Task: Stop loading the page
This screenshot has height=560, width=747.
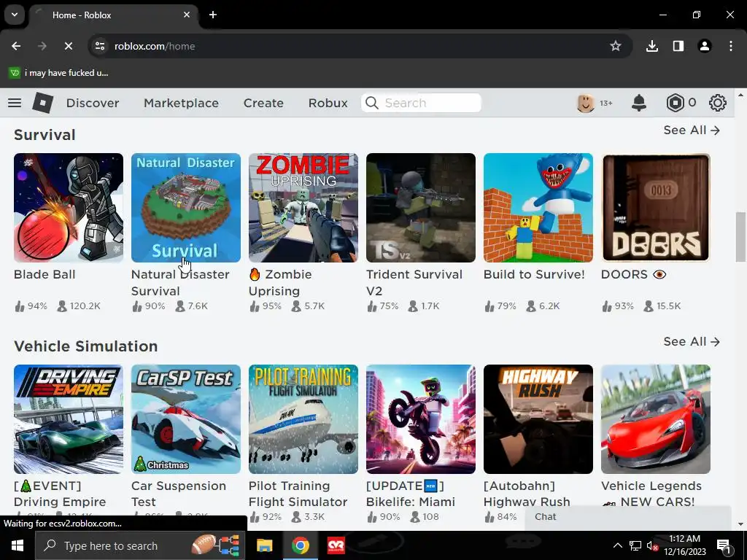Action: pyautogui.click(x=68, y=46)
